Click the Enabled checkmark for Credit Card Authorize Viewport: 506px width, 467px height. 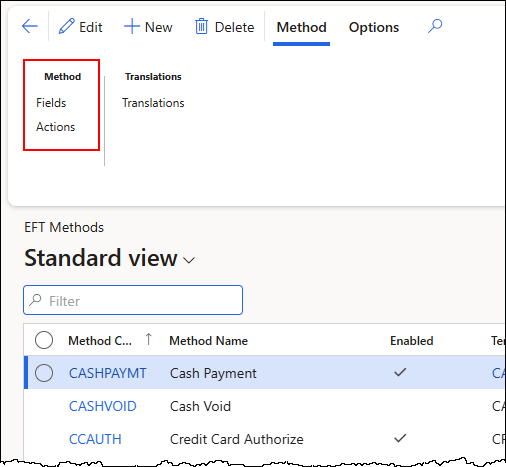coord(400,438)
